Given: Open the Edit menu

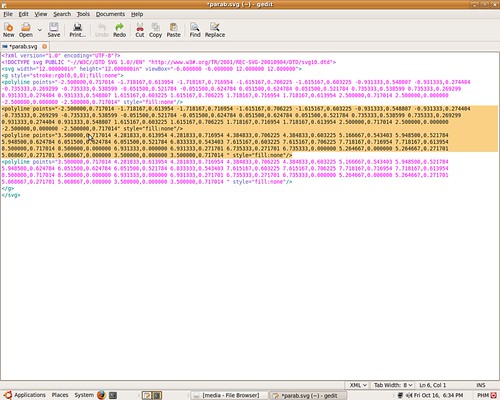Looking at the screenshot, I should [23, 14].
